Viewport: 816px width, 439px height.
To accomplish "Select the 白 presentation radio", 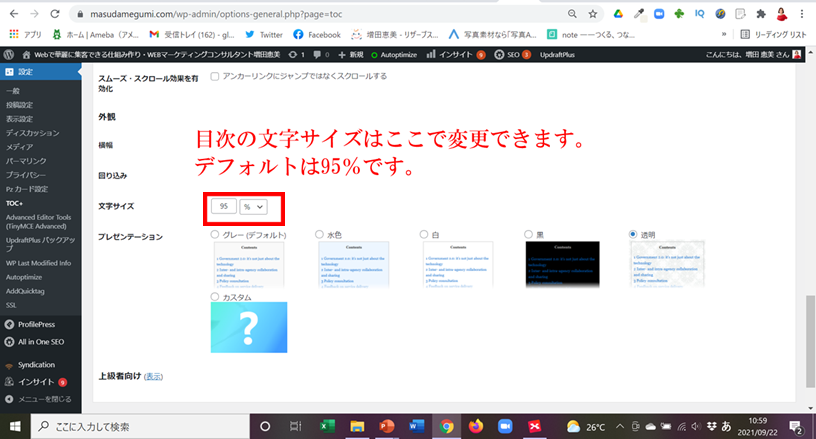I will [424, 235].
